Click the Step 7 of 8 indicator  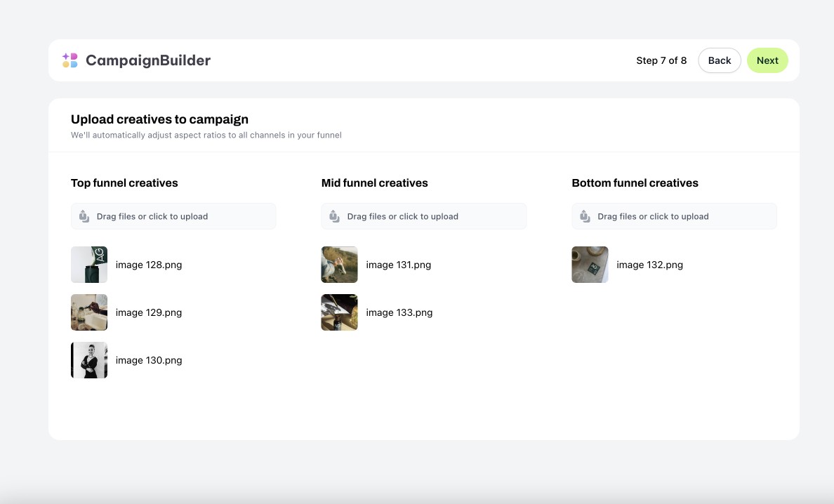(661, 60)
